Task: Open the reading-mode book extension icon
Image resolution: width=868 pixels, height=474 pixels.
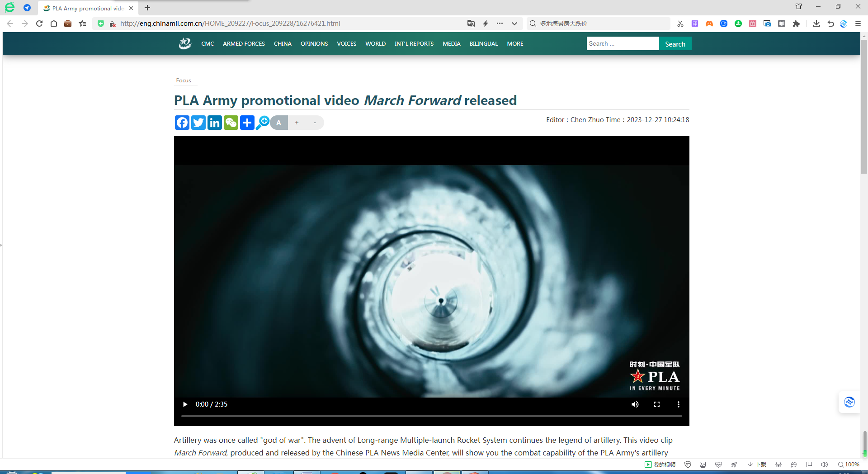Action: point(782,24)
